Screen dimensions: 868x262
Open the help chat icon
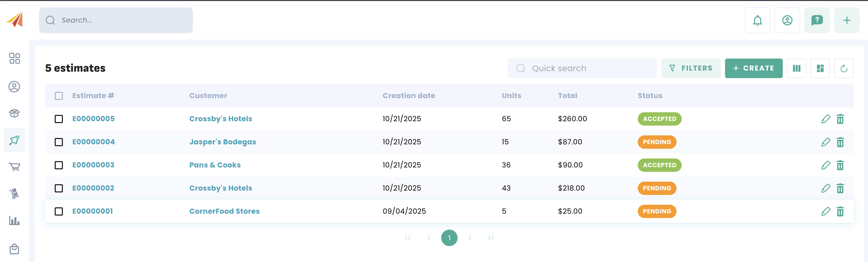click(x=817, y=21)
